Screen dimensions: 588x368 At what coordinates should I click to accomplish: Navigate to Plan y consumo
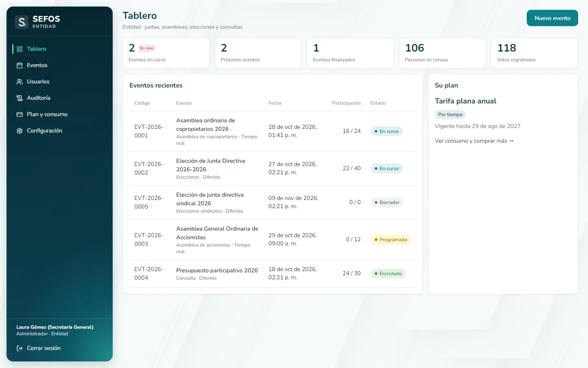pos(60,114)
